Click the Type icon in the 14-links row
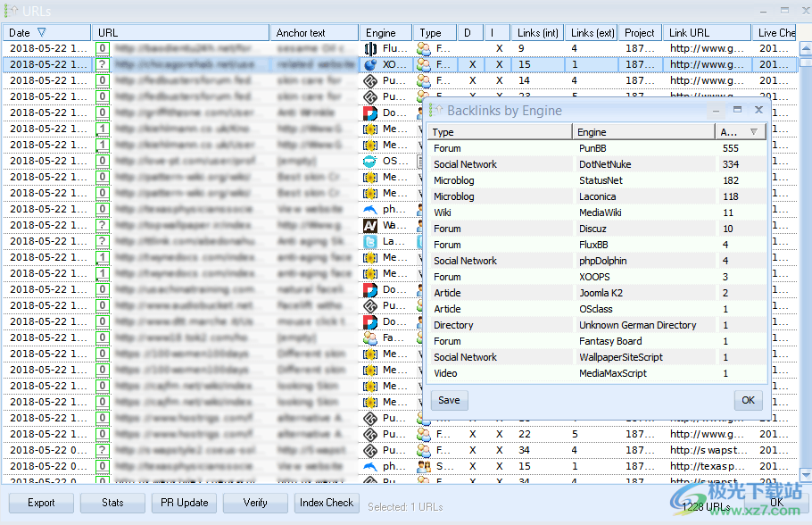The height and width of the screenshot is (525, 812). [424, 81]
